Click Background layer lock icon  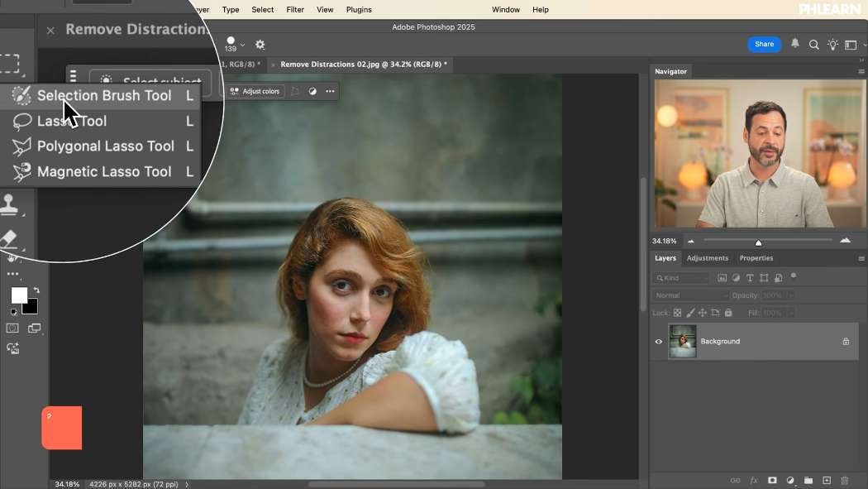click(846, 341)
